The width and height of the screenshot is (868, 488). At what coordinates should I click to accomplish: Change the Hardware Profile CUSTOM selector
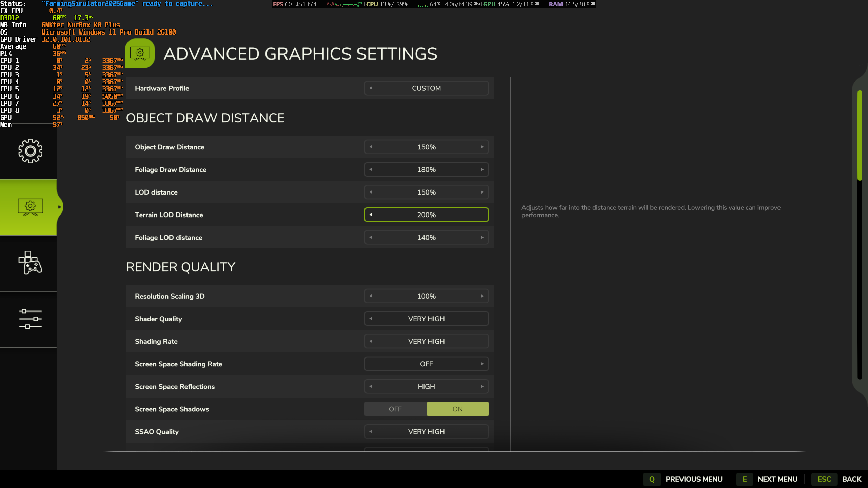pos(371,88)
